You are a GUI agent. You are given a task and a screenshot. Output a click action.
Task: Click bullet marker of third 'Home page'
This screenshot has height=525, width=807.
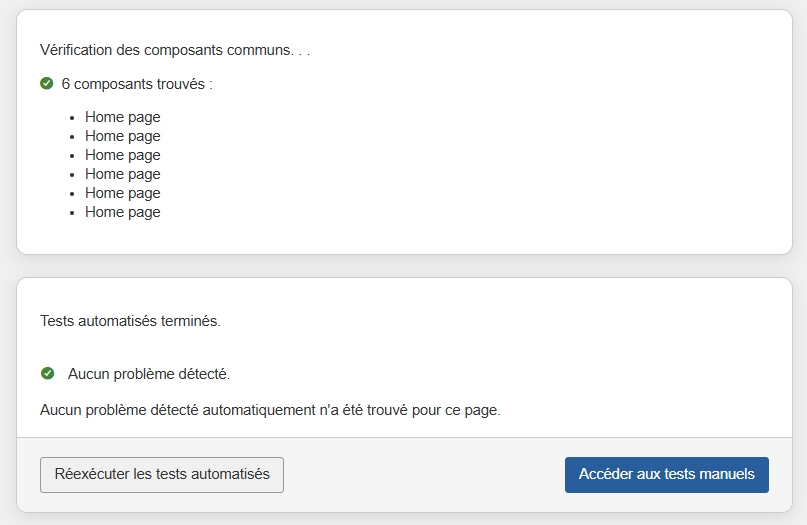point(73,156)
